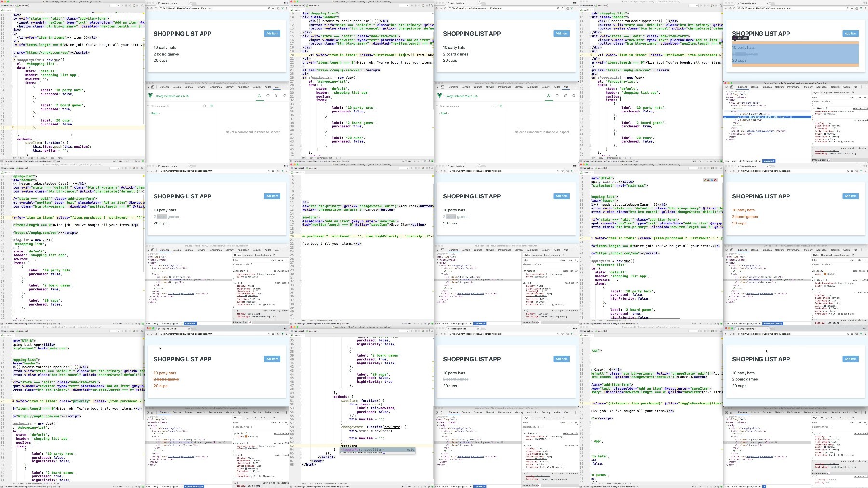Expand the last script node, top-right DOM tree
Screen dimensions: 868x488
(730, 134)
